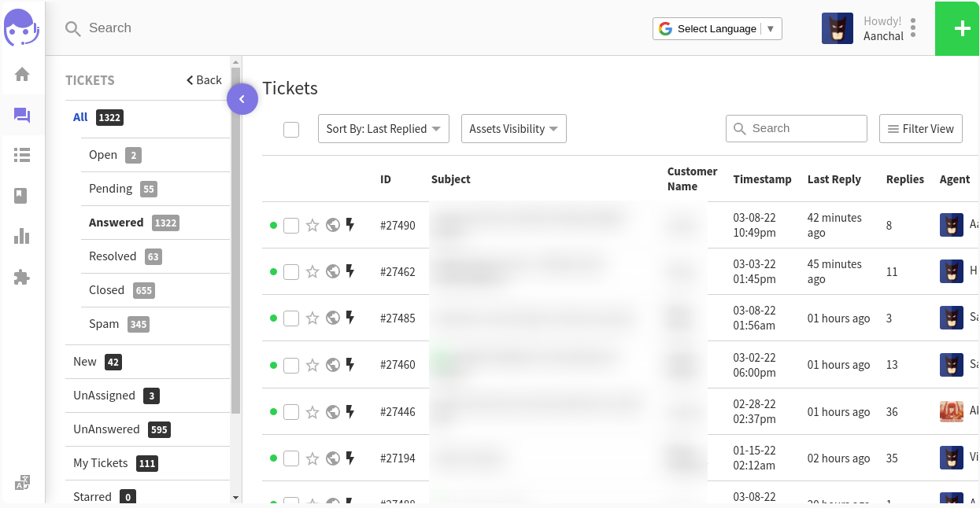Viewport: 980px width, 508px height.
Task: Open the Sort By Last Replied dropdown
Action: point(383,128)
